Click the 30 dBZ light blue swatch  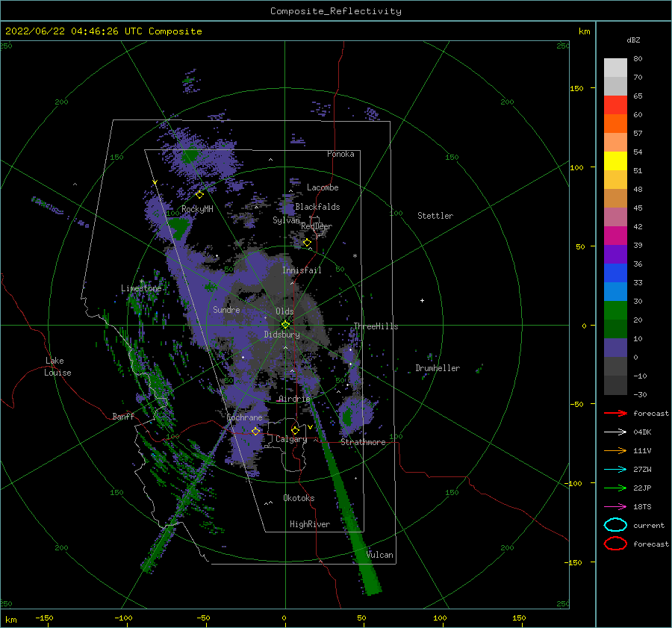(615, 291)
